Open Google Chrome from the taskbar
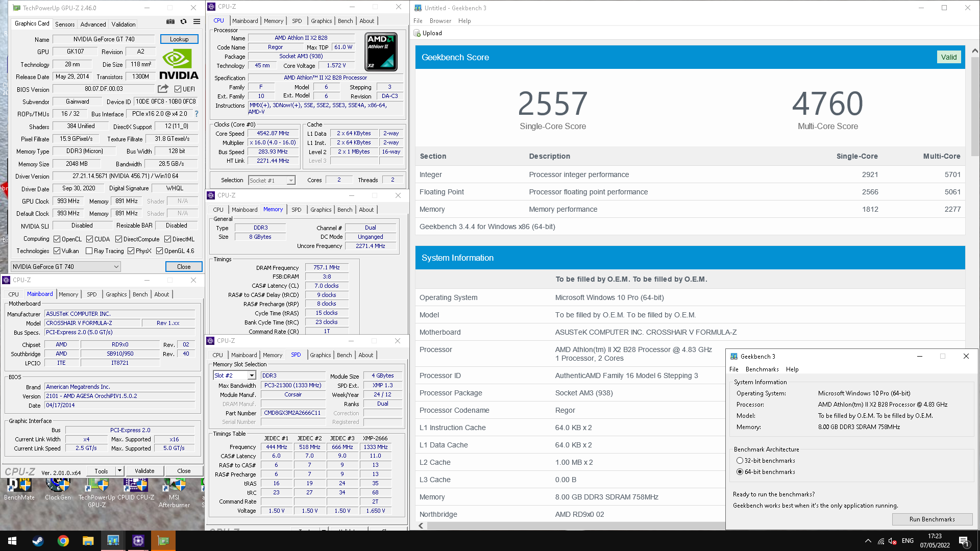Screen dimensions: 980x551 point(63,541)
